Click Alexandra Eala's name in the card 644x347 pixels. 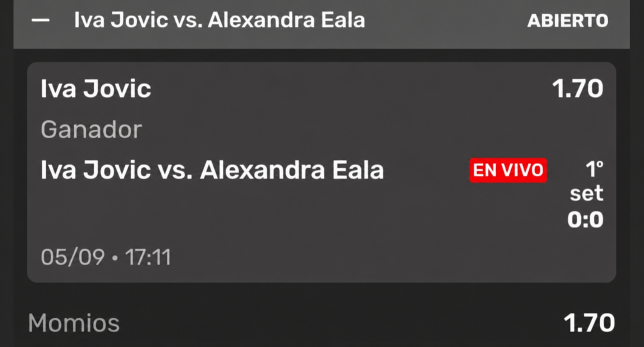coord(292,170)
